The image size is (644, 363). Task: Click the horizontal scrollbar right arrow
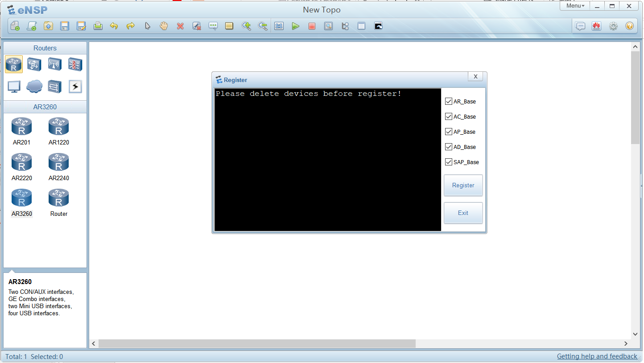click(x=626, y=344)
